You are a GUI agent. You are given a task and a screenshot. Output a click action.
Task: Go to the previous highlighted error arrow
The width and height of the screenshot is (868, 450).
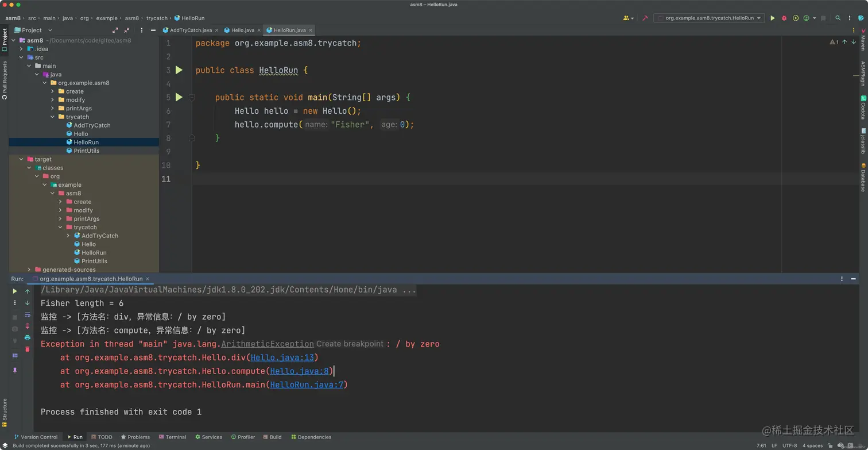pos(844,42)
